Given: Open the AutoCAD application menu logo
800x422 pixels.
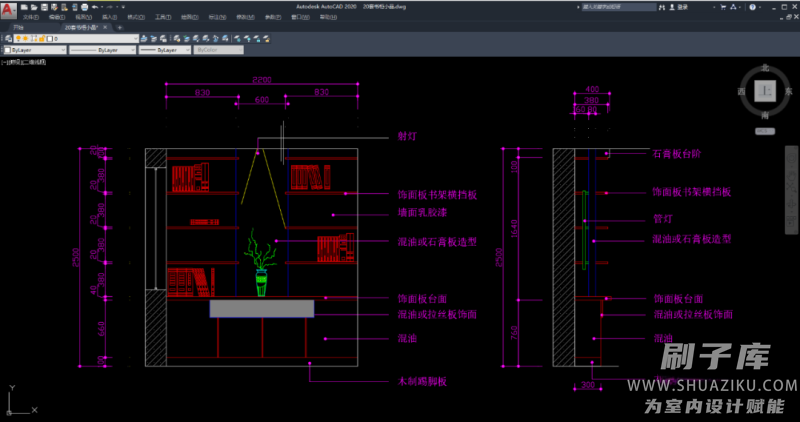Looking at the screenshot, I should pos(8,10).
